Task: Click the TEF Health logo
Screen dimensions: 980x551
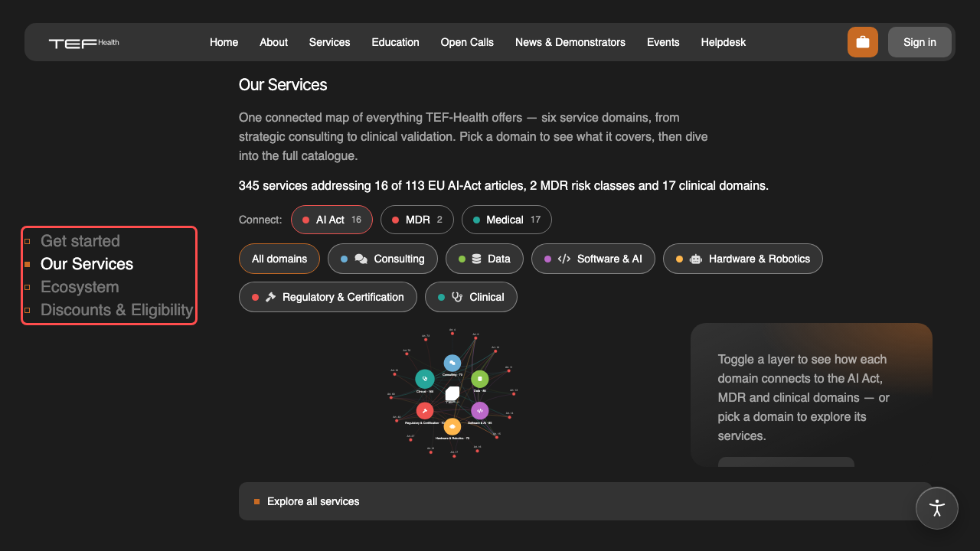Action: coord(84,43)
